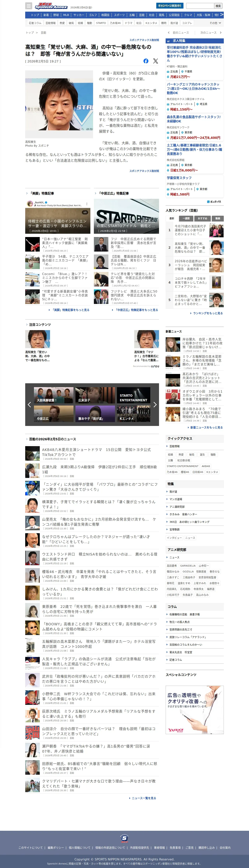Click carousel right arrow
The height and width of the screenshot is (868, 249).
(155, 404)
